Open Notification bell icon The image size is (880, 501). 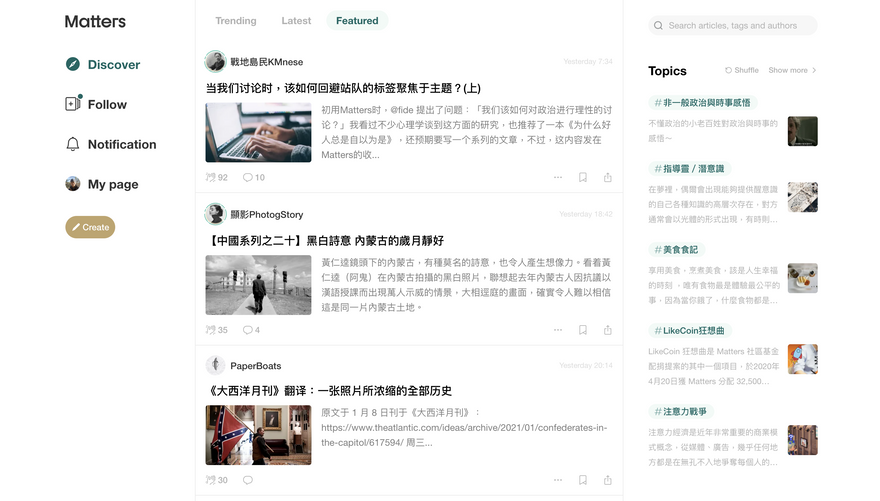point(73,144)
